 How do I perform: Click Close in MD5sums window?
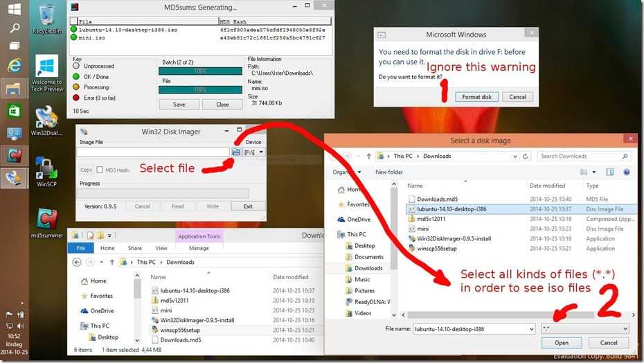pos(222,105)
